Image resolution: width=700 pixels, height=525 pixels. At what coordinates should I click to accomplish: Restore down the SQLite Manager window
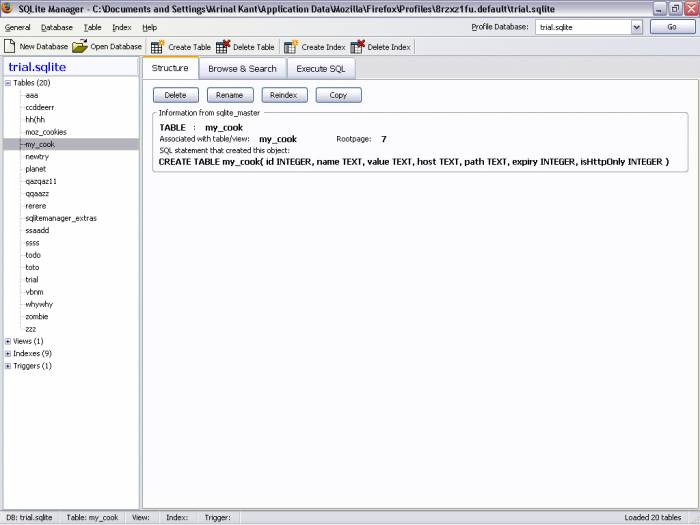675,8
